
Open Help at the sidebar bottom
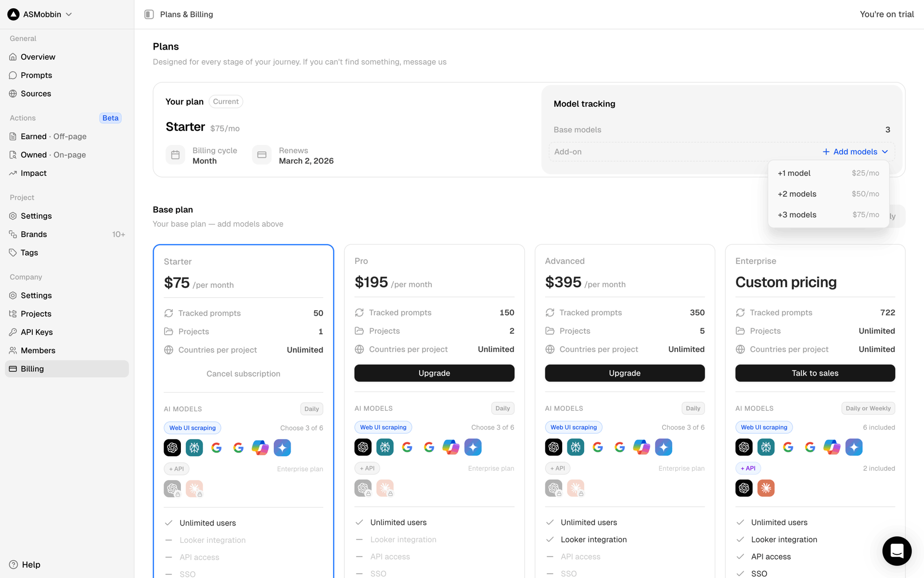pos(25,565)
